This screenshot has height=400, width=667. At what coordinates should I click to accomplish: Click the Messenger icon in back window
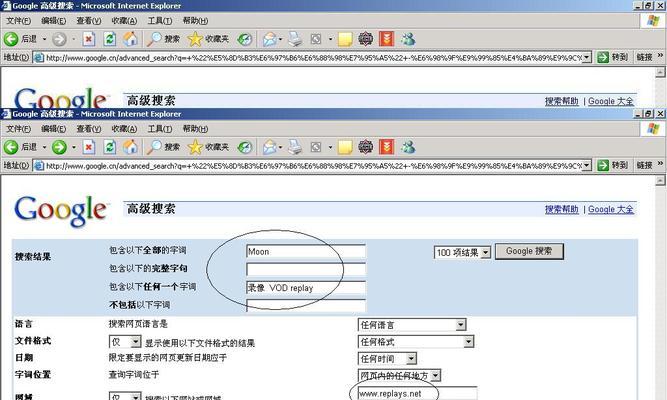408,39
